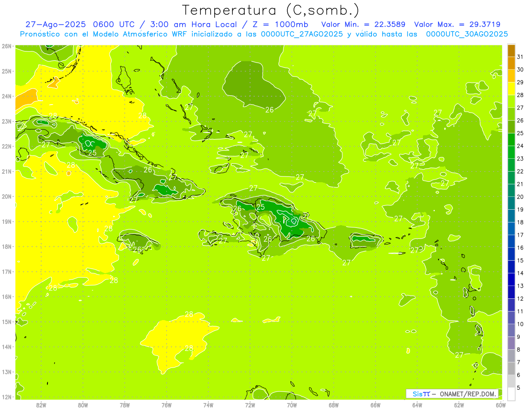Click the '66W' longitude axis label
The height and width of the screenshot is (411, 532).
click(376, 405)
